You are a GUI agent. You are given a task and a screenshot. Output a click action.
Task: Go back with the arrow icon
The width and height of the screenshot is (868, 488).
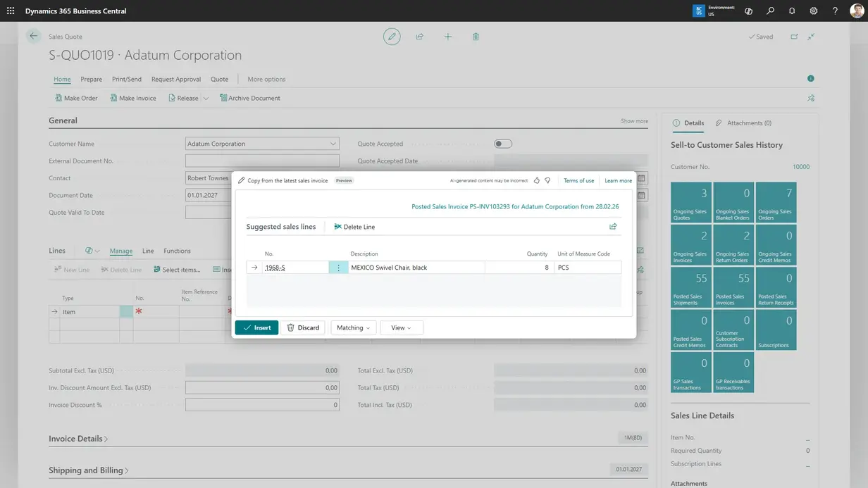(33, 36)
